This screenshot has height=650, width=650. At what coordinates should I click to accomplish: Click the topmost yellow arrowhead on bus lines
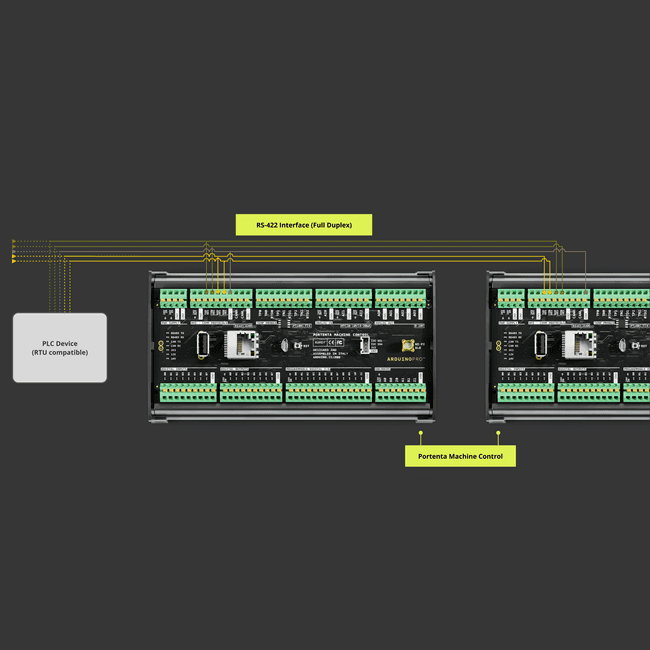point(13,242)
